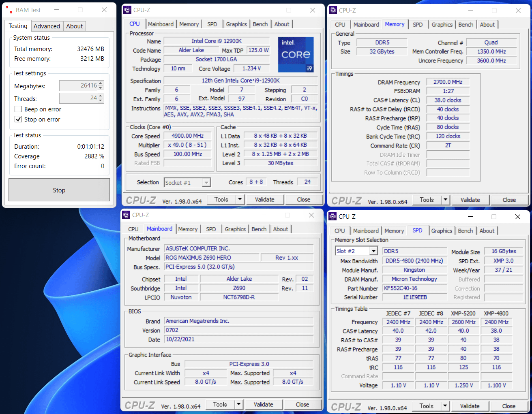Click the processor Name field Intel Core i9 12900K
532x414 pixels.
click(217, 41)
